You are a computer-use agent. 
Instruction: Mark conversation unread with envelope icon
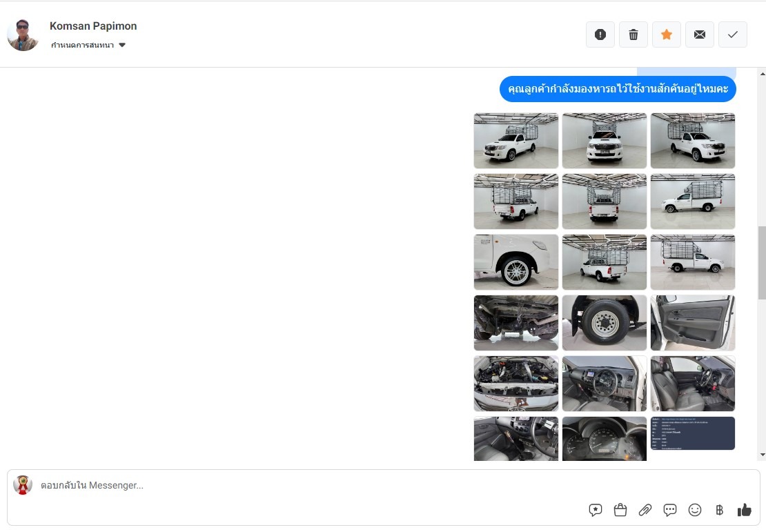(700, 35)
